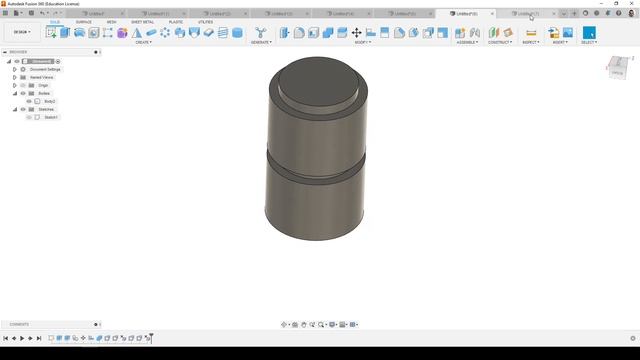The width and height of the screenshot is (640, 360).
Task: Switch to the Plastic tab
Action: click(x=176, y=22)
